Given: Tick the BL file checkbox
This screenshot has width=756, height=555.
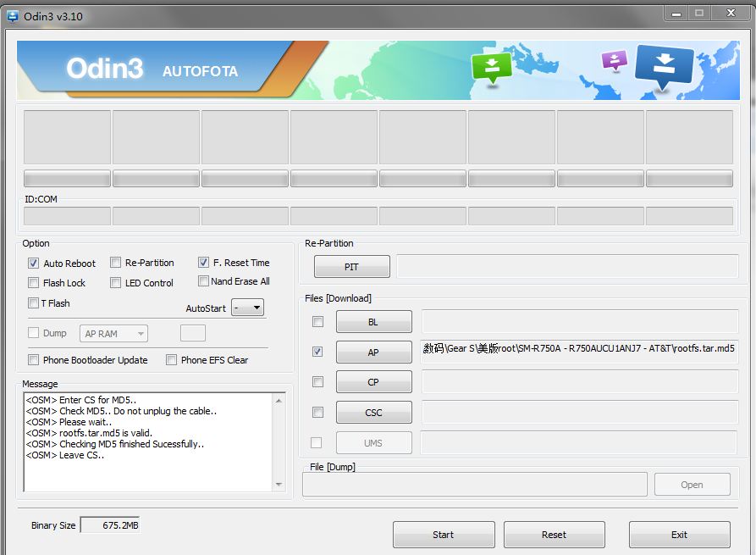Looking at the screenshot, I should pyautogui.click(x=317, y=321).
